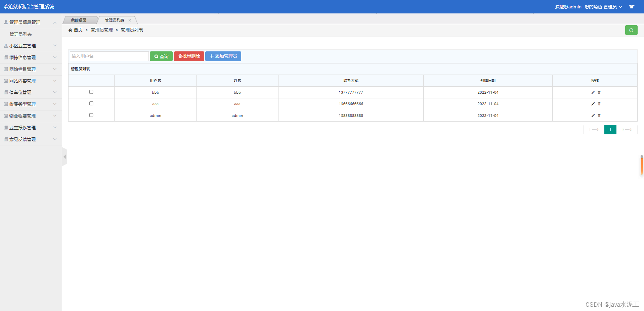The height and width of the screenshot is (311, 644).
Task: Click the 收费类型管理 list icon
Action: tap(6, 104)
